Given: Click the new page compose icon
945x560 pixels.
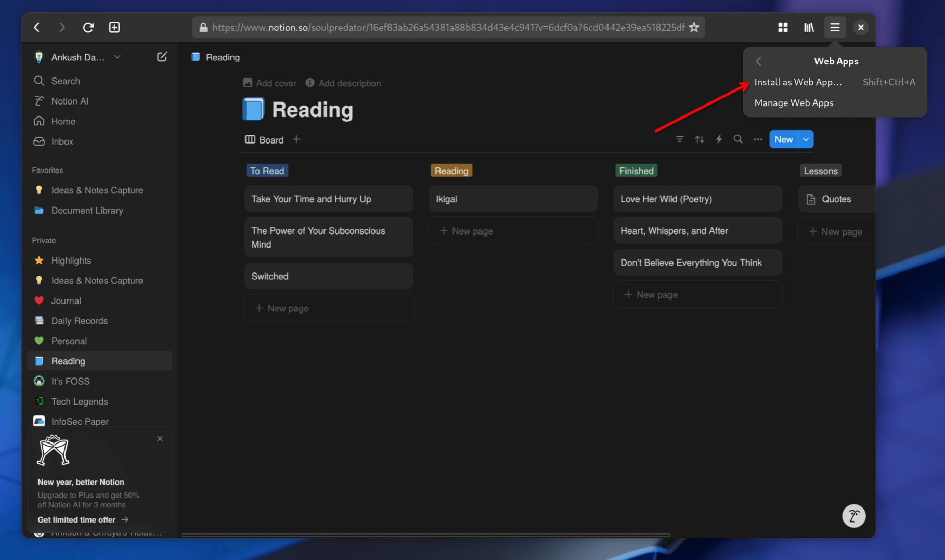Looking at the screenshot, I should [162, 57].
